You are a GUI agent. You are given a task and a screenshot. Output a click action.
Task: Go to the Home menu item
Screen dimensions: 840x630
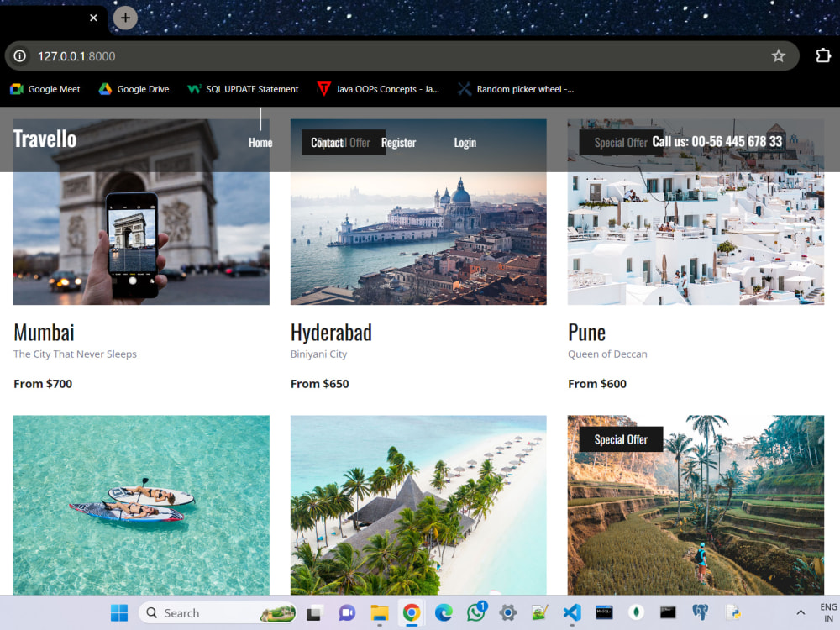pyautogui.click(x=260, y=143)
